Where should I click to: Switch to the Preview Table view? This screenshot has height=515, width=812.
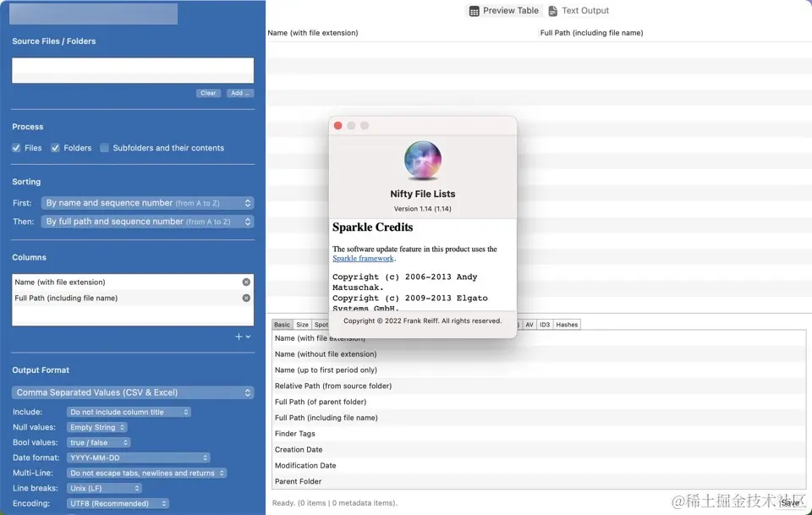504,10
